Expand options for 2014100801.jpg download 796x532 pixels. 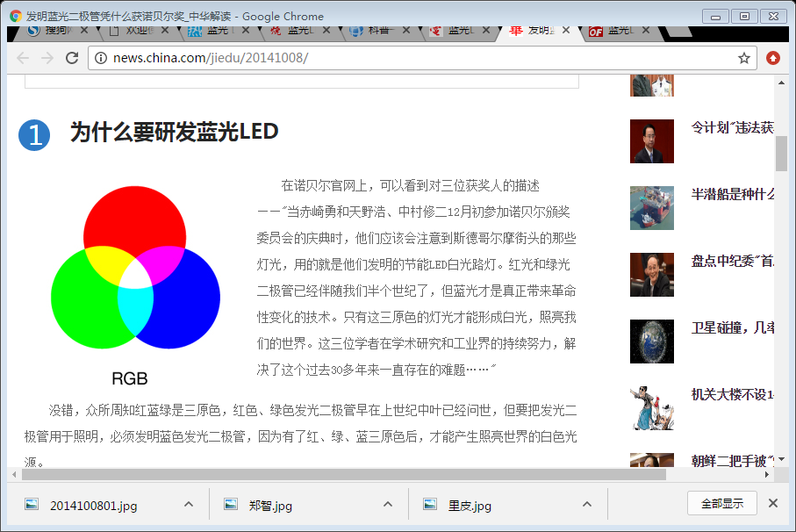(x=188, y=504)
